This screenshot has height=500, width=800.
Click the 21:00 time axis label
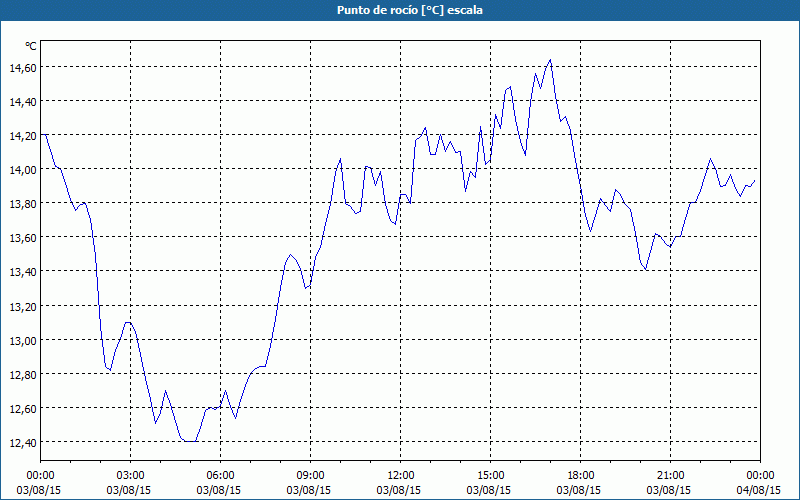[670, 476]
